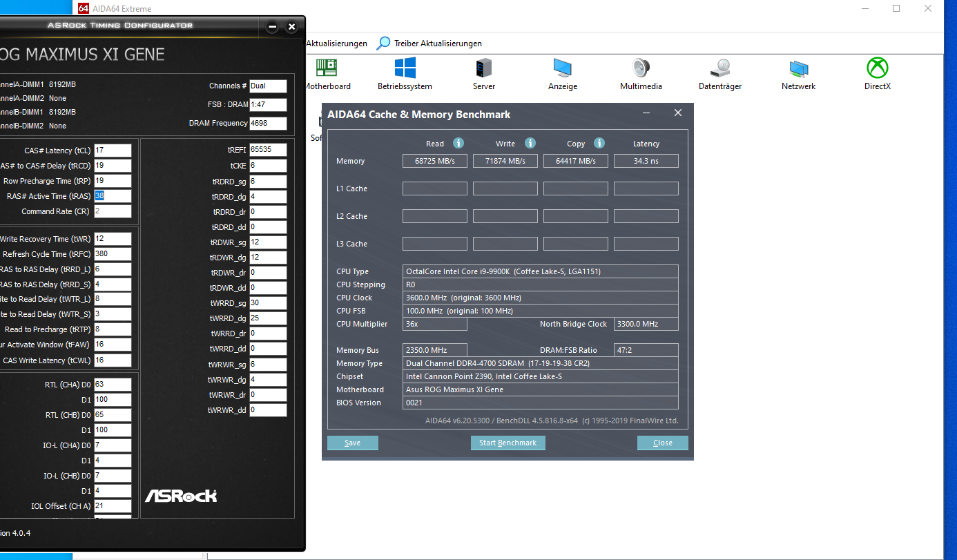
Task: Select the Multimedia speaker icon
Action: pyautogui.click(x=641, y=68)
